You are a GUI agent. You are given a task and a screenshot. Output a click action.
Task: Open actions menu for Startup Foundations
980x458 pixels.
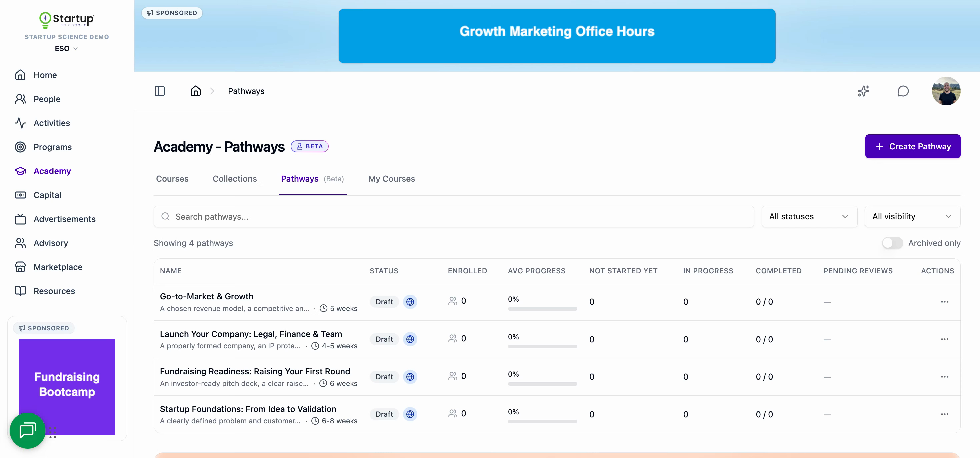tap(945, 414)
